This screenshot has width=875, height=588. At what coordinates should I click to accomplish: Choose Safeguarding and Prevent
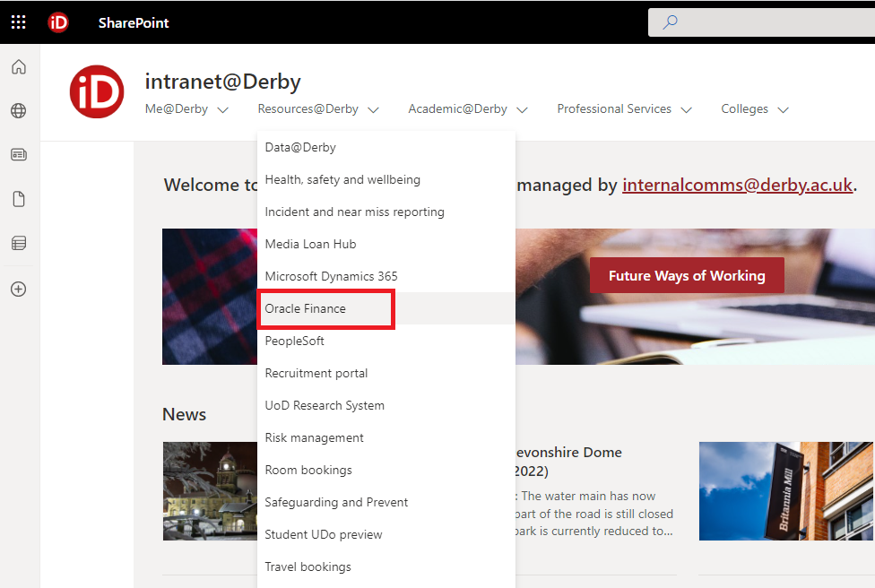[x=386, y=502]
